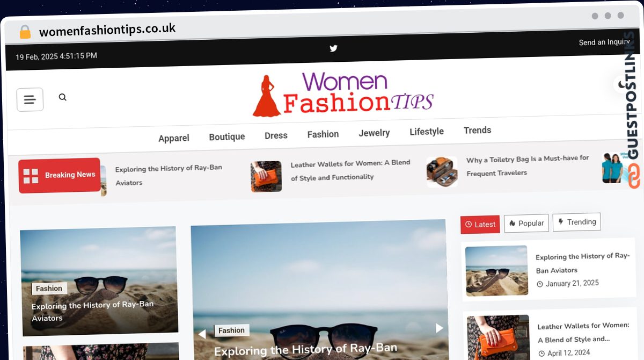Click the padlock icon in address bar
The image size is (644, 360).
25,32
